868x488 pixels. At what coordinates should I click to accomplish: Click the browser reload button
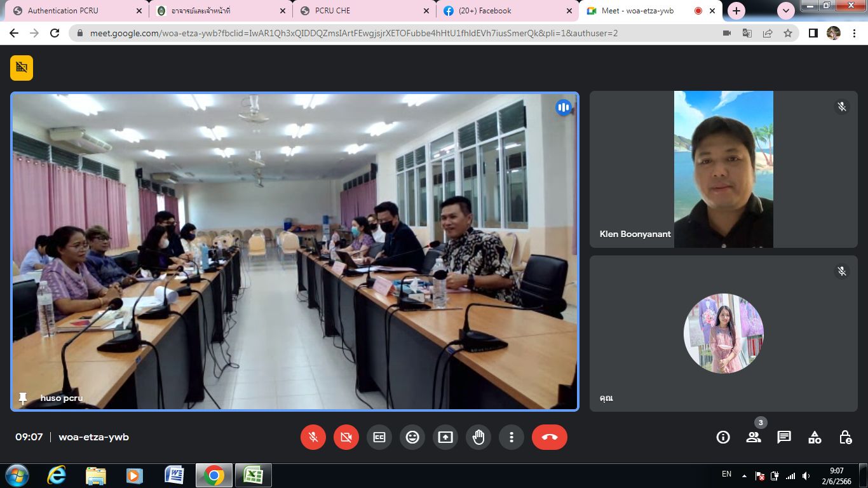coord(55,33)
